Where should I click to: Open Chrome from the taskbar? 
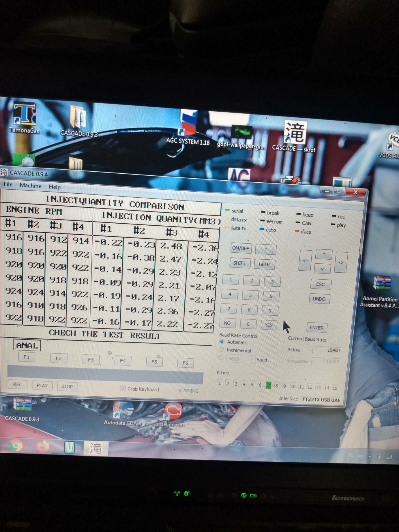tap(16, 445)
